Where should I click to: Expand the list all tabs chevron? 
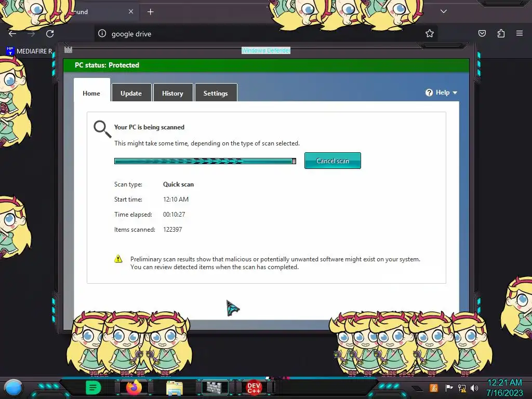pyautogui.click(x=444, y=11)
